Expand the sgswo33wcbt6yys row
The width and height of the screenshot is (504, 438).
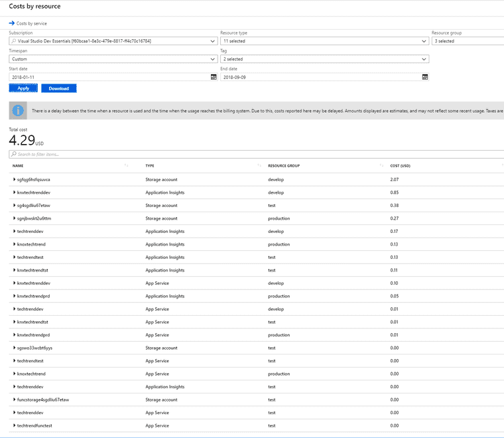pos(14,348)
